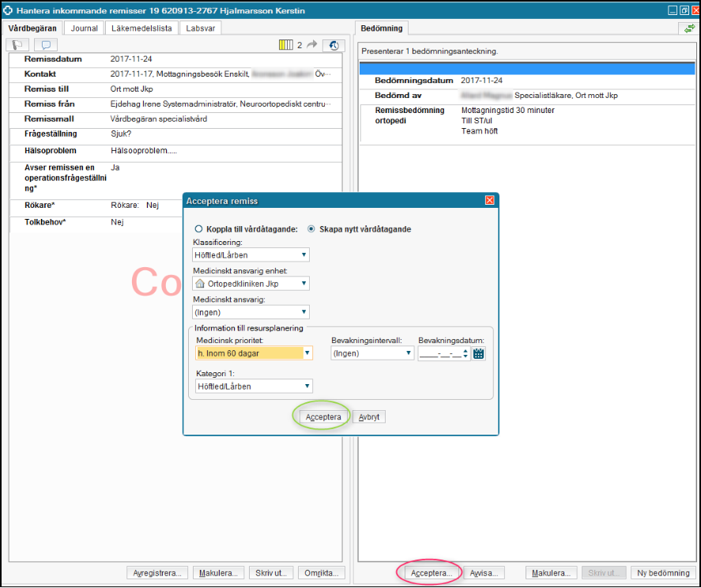
Task: Click the flag icon under Vårdbegäran tab
Action: coord(17,45)
